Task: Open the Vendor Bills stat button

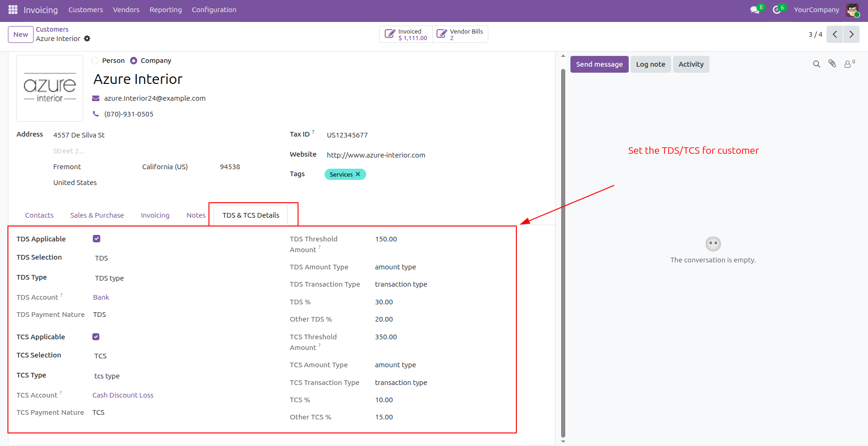Action: (460, 34)
